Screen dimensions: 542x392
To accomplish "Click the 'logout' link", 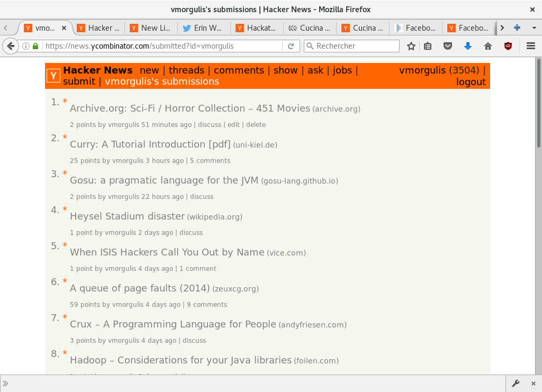I will pos(471,82).
